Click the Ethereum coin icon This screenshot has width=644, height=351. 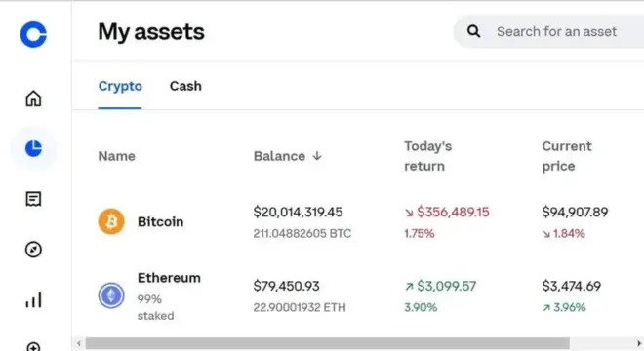pyautogui.click(x=111, y=295)
